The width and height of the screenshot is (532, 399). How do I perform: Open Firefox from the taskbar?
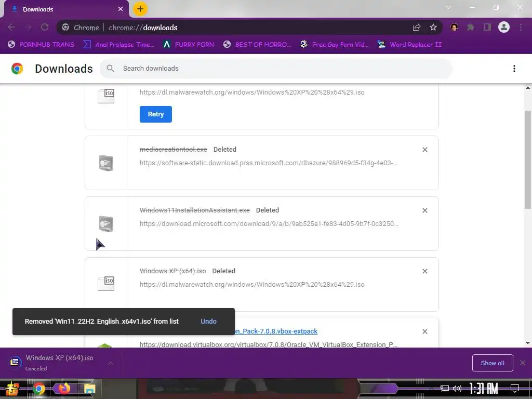[64, 389]
